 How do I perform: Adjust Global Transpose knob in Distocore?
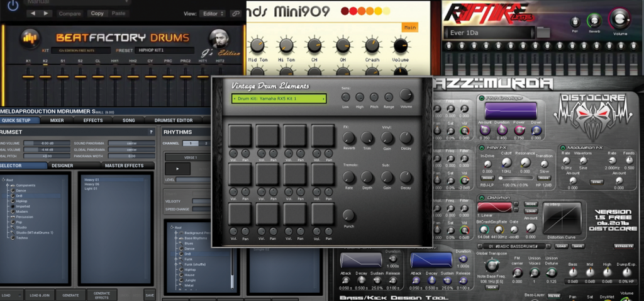tap(492, 265)
